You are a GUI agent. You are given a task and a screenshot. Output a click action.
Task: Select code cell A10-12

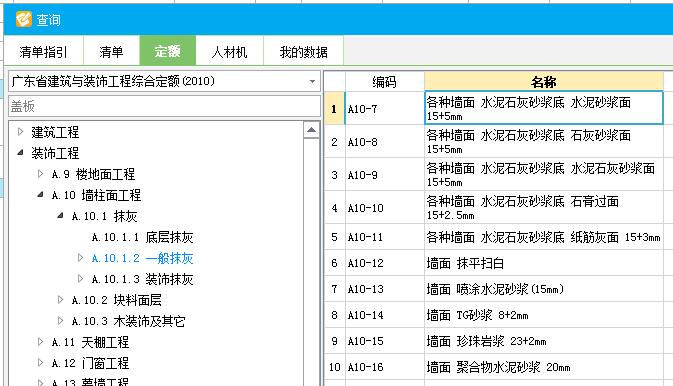point(385,263)
